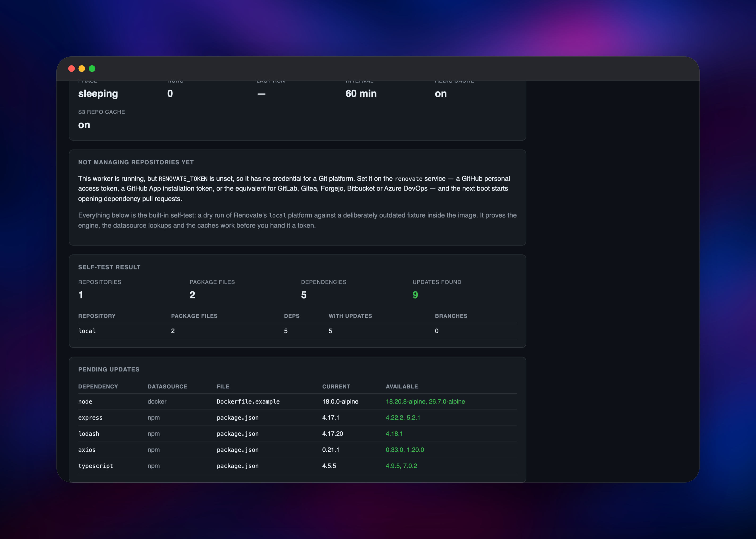Click the WITH UPDATES column header

pyautogui.click(x=350, y=316)
